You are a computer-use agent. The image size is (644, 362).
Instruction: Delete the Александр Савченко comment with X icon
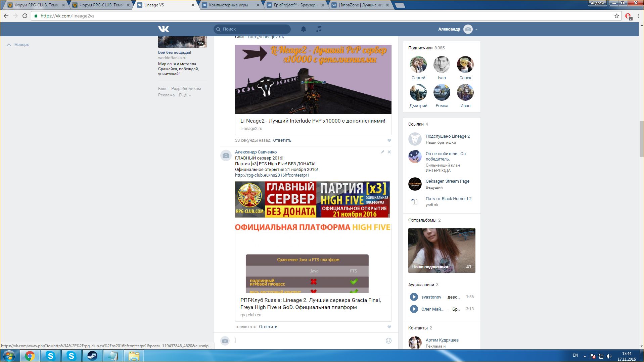(389, 152)
